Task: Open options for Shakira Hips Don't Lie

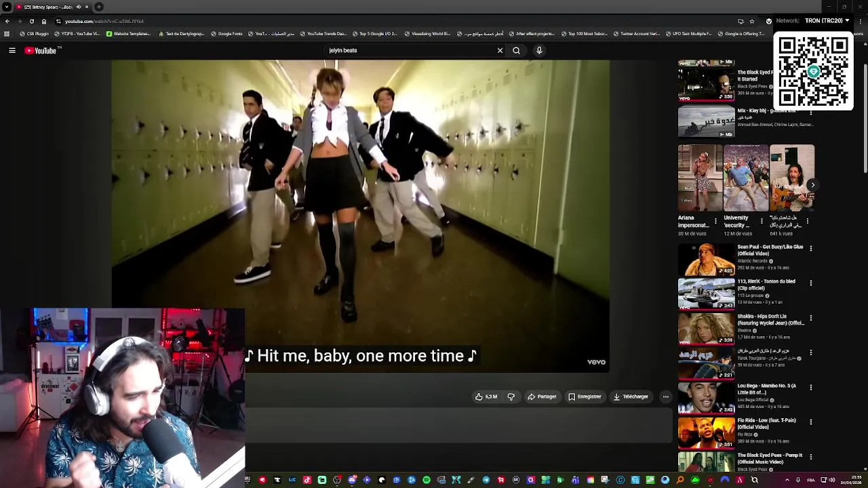Action: click(810, 318)
